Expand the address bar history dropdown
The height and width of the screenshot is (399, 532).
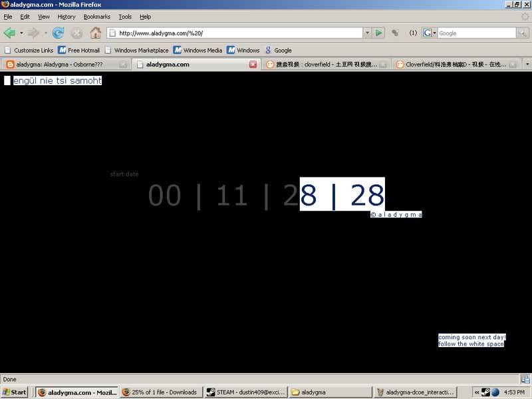pos(366,33)
